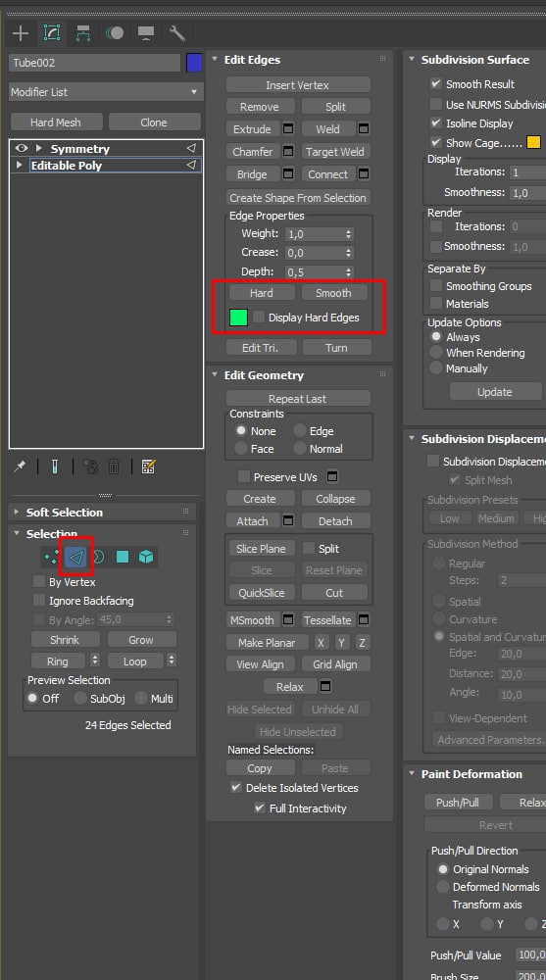Open MSmooth settings box
The width and height of the screenshot is (546, 980).
tap(288, 620)
